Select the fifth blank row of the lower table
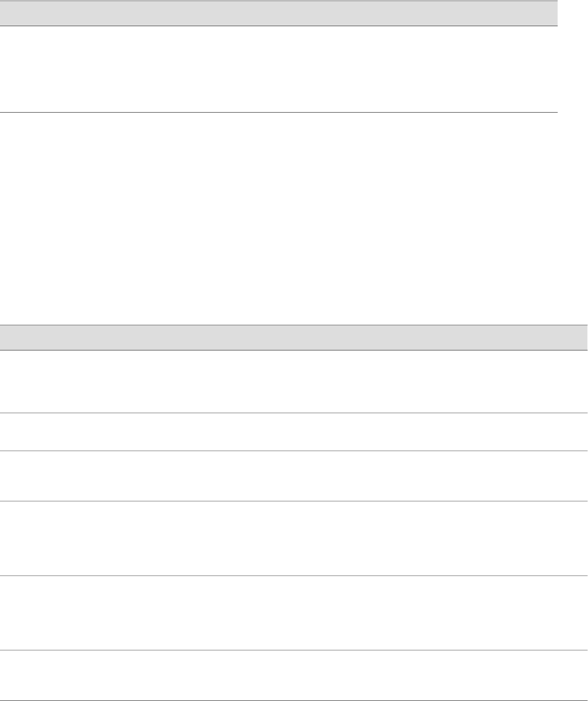The width and height of the screenshot is (588, 701). (x=294, y=612)
